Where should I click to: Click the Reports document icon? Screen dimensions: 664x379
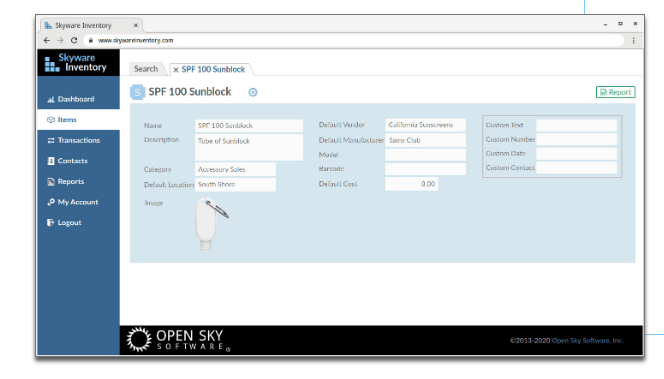pos(51,182)
